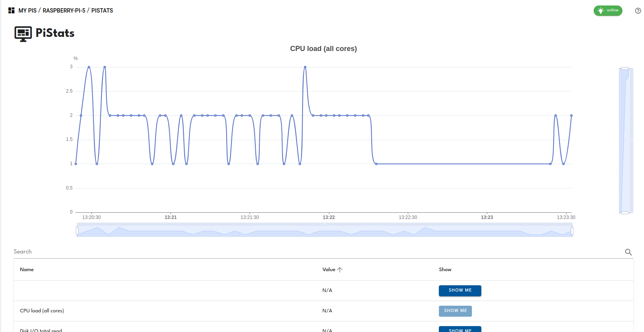Open RASPBERRY-PI-5 breadcrumb link
644x332 pixels.
coord(64,11)
